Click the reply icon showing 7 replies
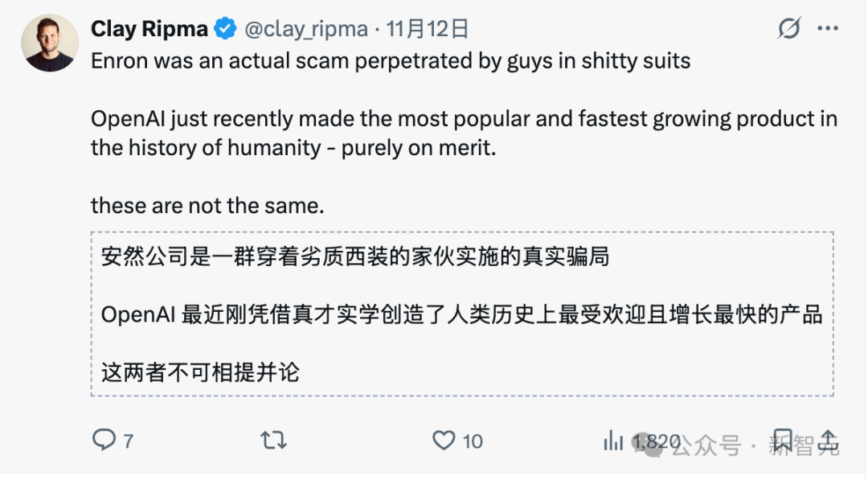 (103, 441)
